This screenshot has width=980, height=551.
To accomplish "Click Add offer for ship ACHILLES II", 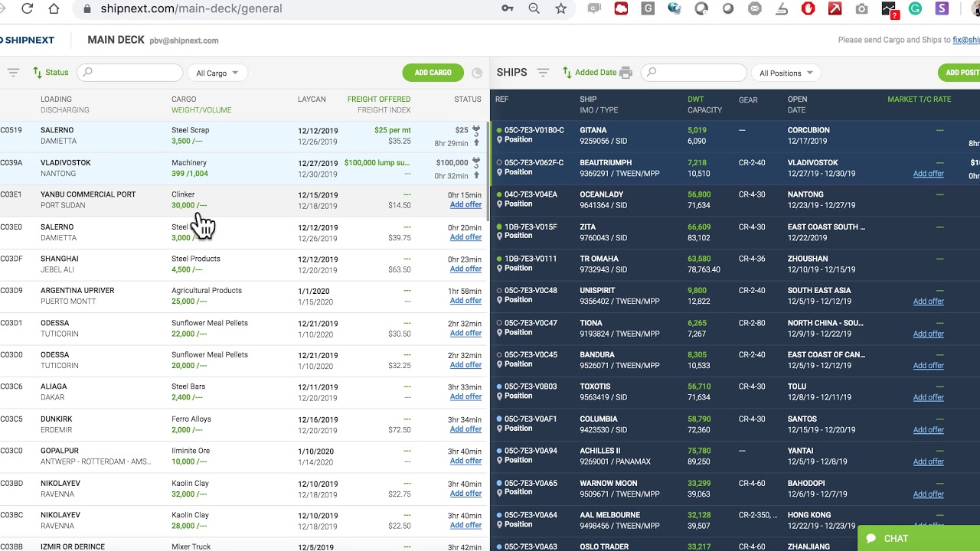I will (928, 461).
